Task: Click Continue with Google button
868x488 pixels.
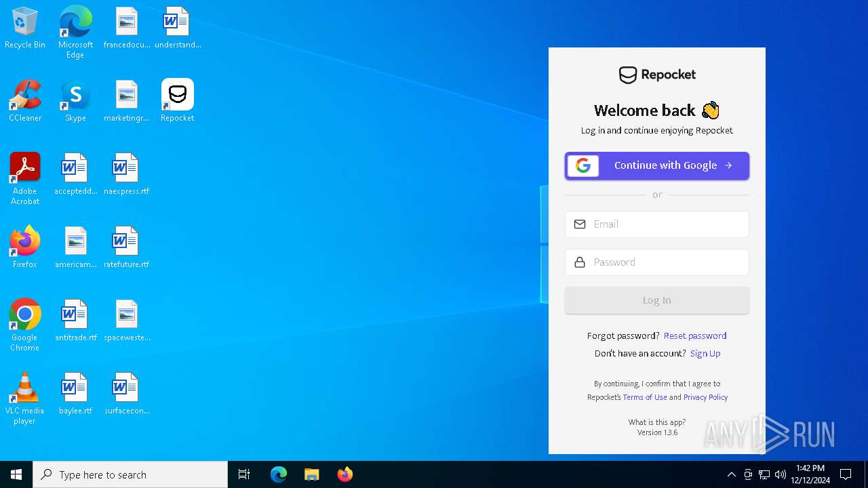Action: 657,165
